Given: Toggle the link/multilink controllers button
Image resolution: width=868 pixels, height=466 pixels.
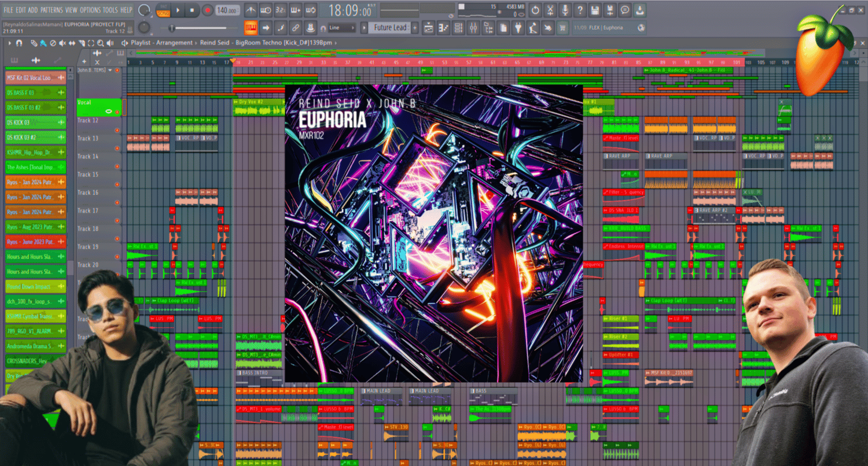Looking at the screenshot, I should click(296, 27).
